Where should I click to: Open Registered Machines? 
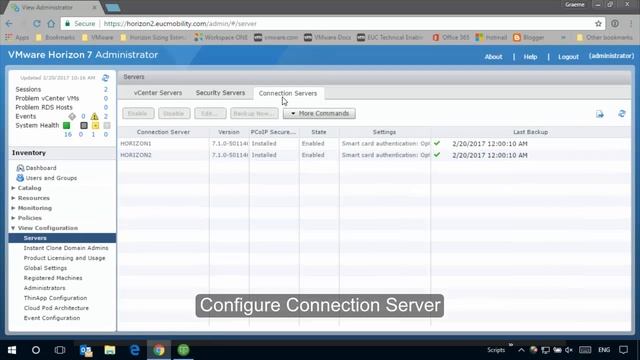tap(53, 278)
